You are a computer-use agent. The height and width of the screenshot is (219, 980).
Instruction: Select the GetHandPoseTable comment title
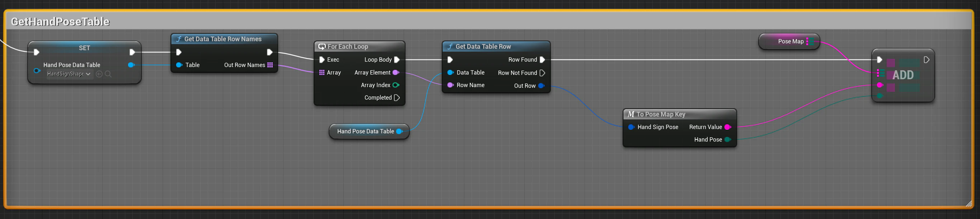60,21
